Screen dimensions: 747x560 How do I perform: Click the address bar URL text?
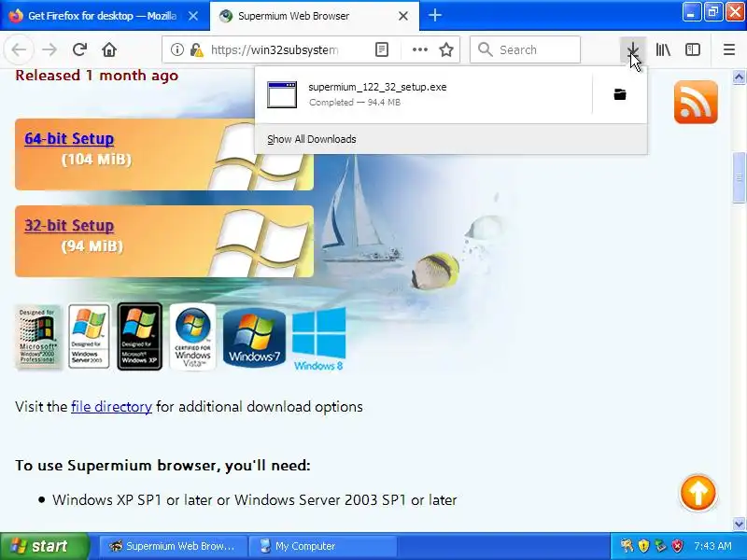click(275, 50)
